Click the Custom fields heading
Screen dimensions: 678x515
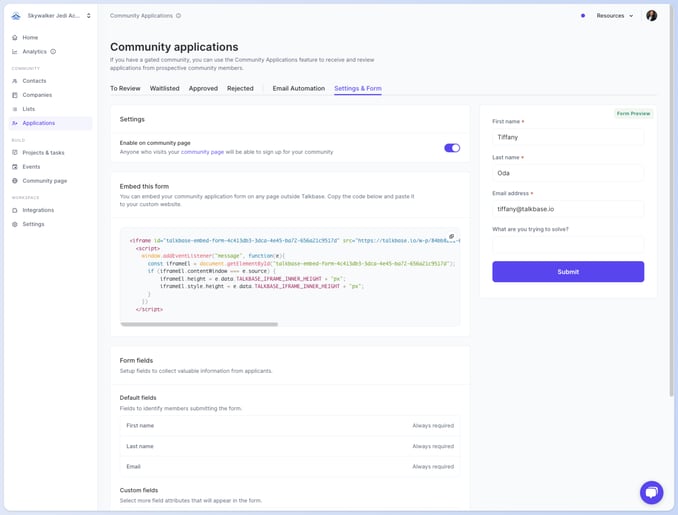tap(139, 490)
